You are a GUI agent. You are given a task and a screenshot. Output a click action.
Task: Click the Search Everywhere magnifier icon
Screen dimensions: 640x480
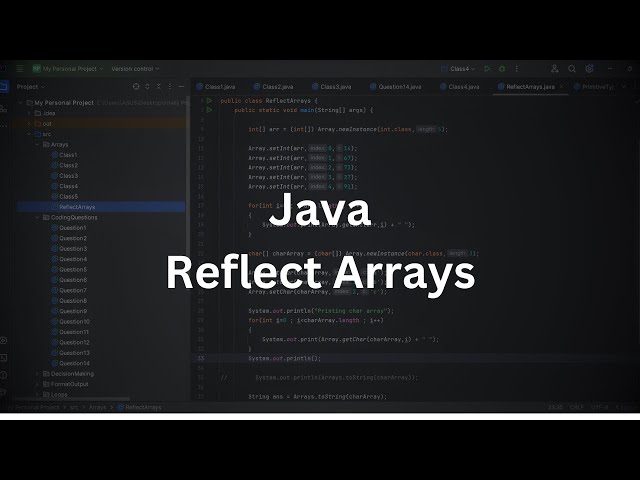point(572,69)
